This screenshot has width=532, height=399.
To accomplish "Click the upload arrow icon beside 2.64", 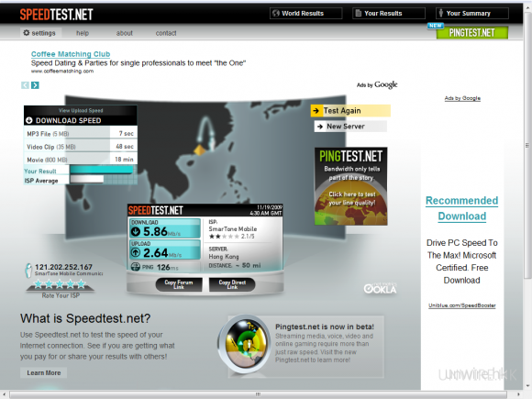I will tap(136, 252).
